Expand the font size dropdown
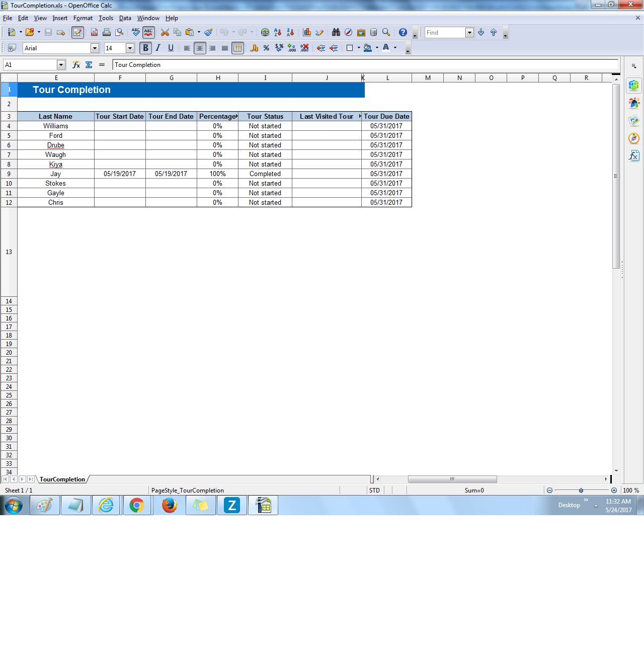644x651 pixels. pyautogui.click(x=130, y=48)
